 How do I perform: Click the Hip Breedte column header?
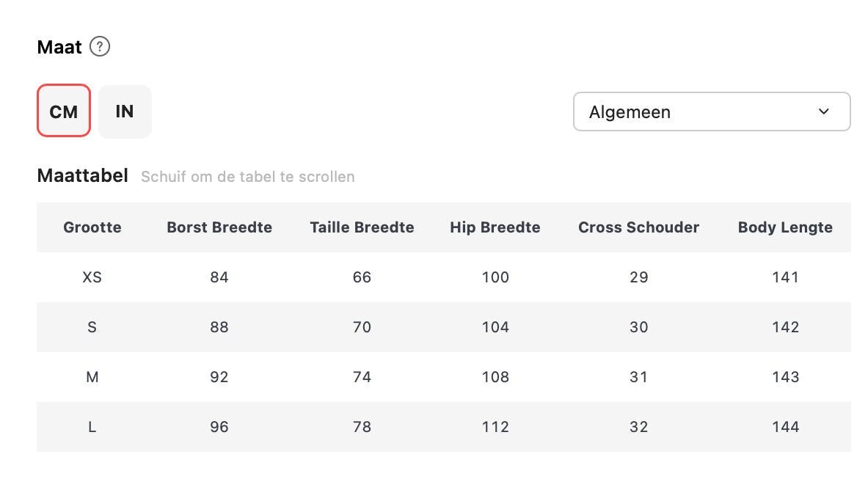[x=495, y=227]
